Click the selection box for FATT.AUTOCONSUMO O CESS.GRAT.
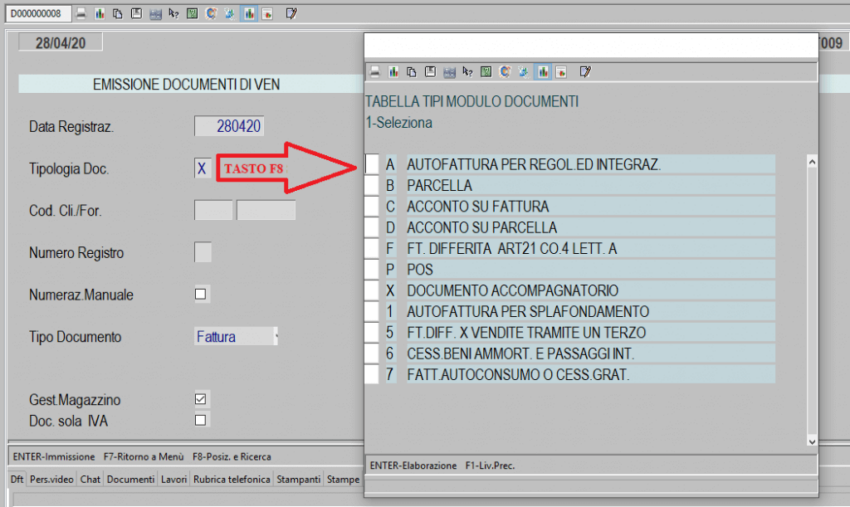Screen dimensions: 850x507 [x=372, y=375]
